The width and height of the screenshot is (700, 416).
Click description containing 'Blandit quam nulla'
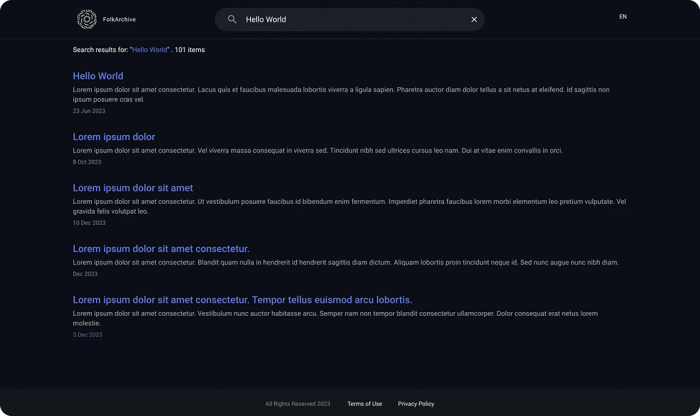(346, 263)
